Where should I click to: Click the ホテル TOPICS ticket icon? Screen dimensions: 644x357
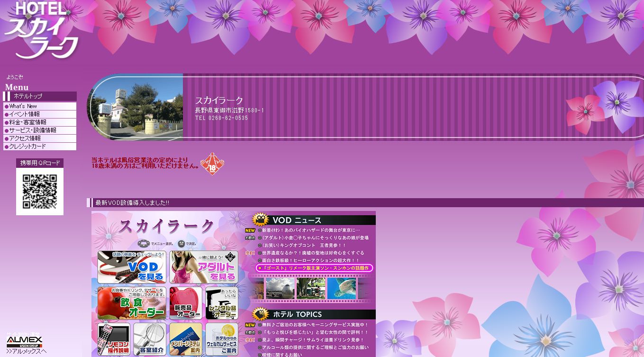(261, 314)
